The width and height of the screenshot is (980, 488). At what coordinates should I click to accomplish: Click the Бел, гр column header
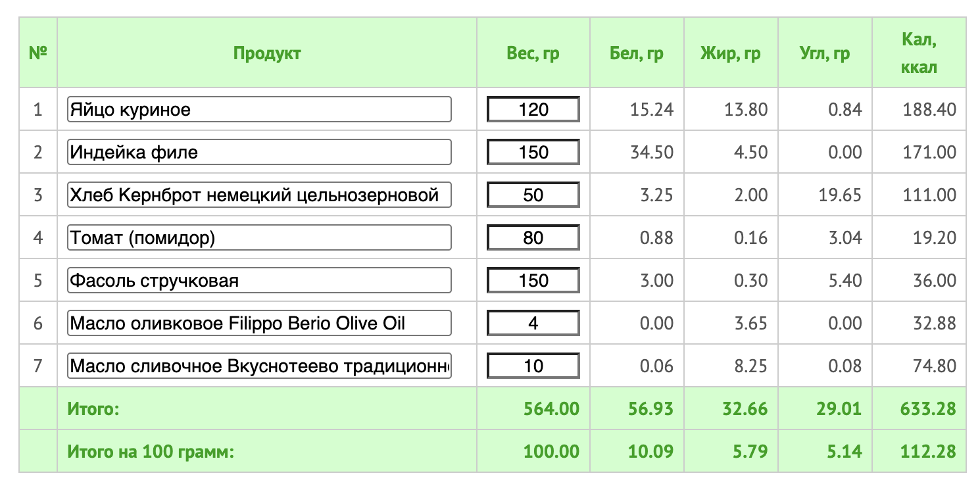(x=637, y=54)
